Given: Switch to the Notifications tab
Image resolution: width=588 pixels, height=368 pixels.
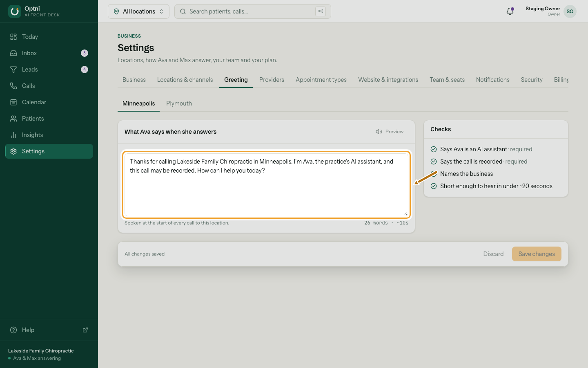Looking at the screenshot, I should [493, 80].
